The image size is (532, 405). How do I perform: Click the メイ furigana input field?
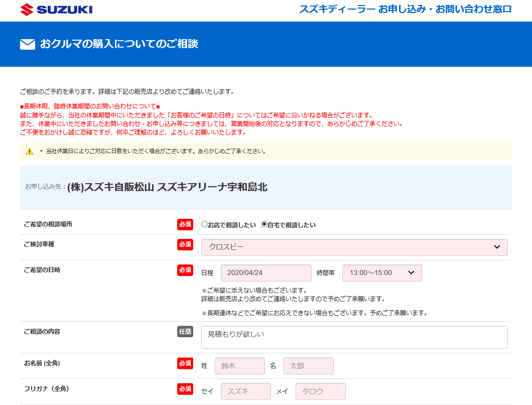[x=321, y=391]
